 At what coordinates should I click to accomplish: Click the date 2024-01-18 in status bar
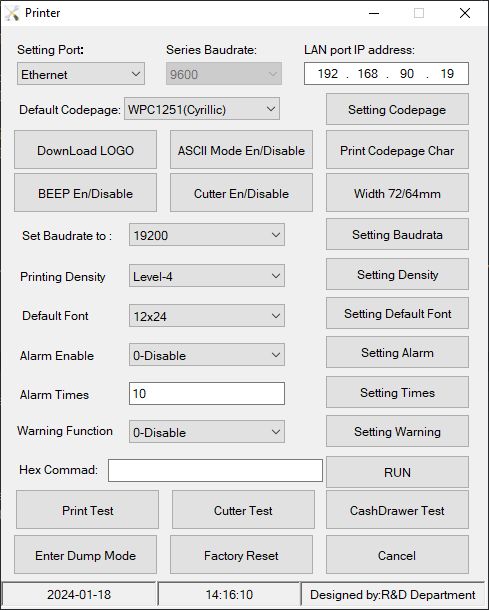[x=79, y=594]
